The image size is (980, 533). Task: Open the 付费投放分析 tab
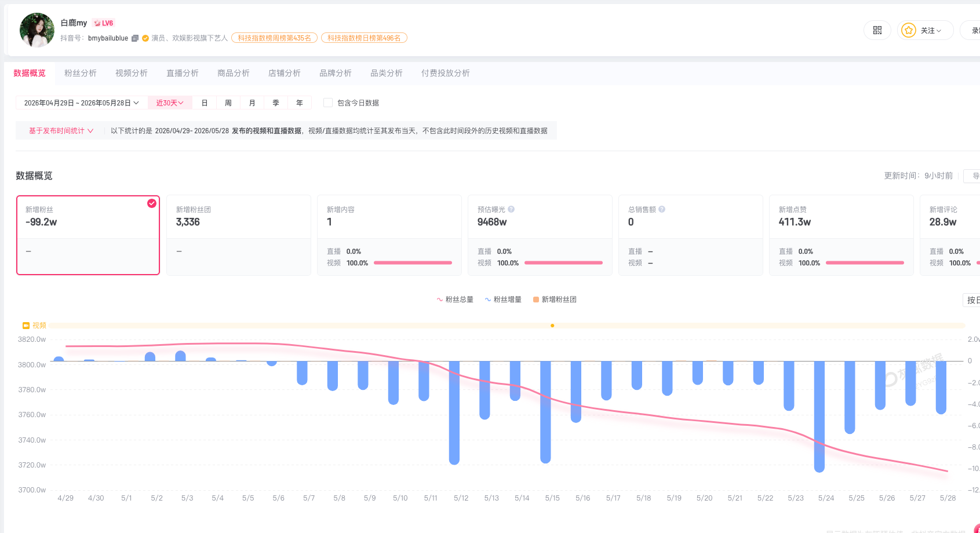pos(446,73)
